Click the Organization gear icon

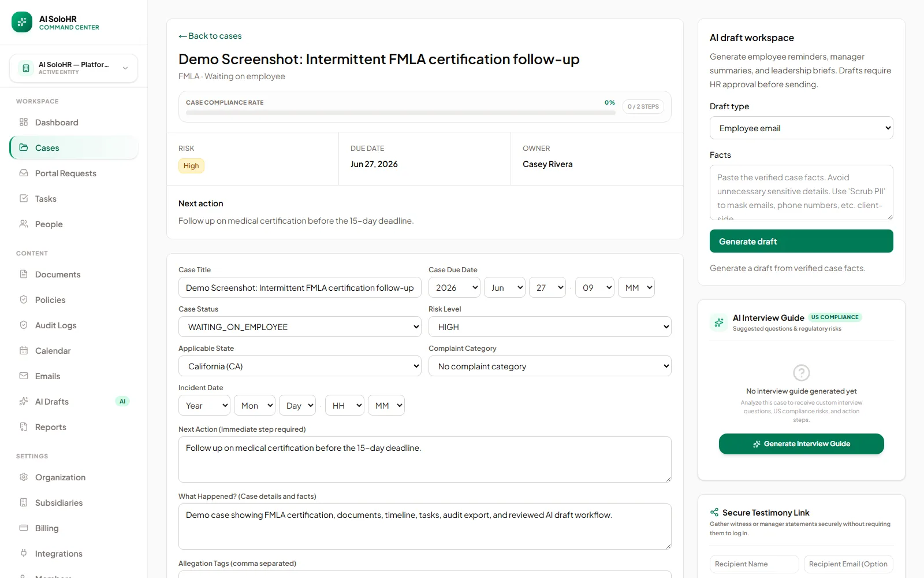click(x=24, y=477)
